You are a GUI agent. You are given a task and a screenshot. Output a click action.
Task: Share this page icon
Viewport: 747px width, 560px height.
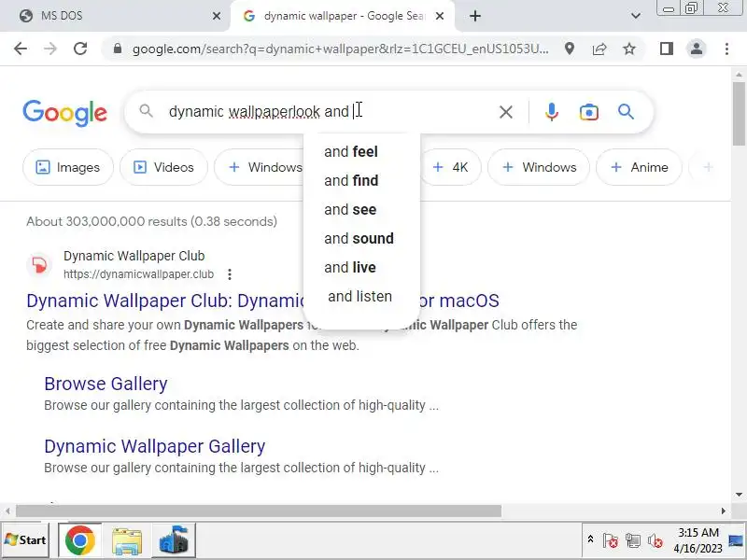pyautogui.click(x=599, y=49)
